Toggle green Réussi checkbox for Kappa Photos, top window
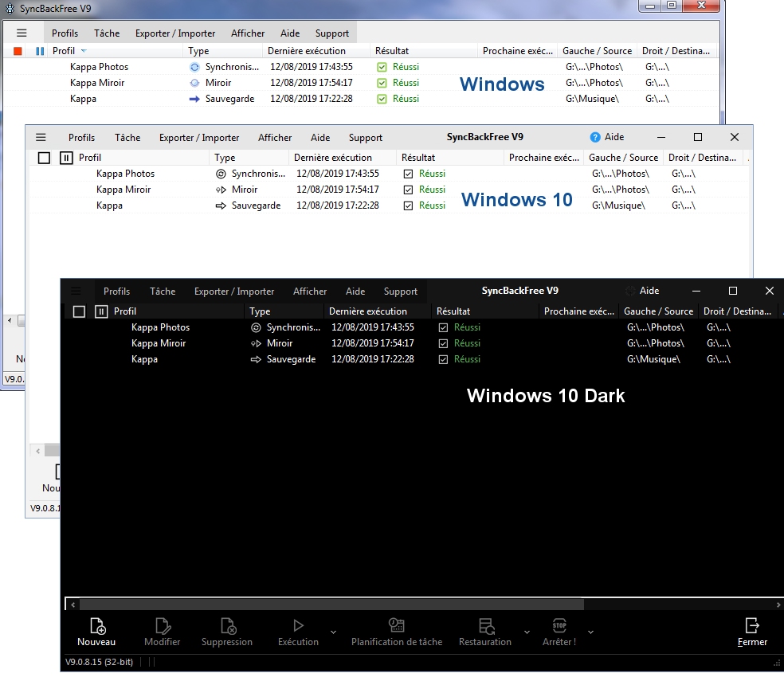The height and width of the screenshot is (677, 784). pyautogui.click(x=382, y=67)
